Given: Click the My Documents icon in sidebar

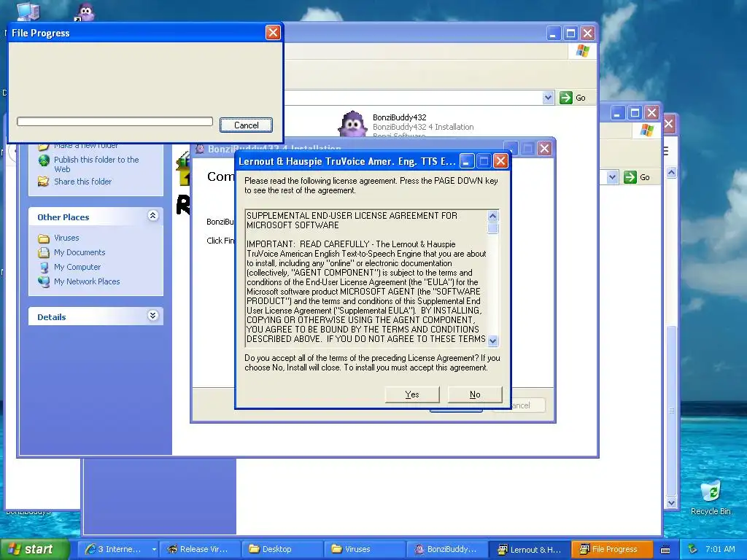Looking at the screenshot, I should tap(44, 252).
